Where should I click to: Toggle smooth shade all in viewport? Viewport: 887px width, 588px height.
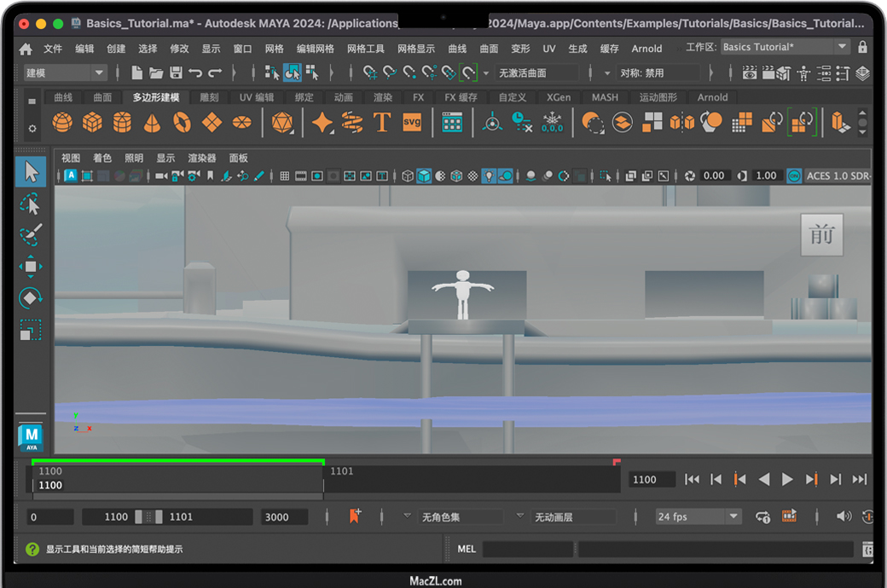424,176
